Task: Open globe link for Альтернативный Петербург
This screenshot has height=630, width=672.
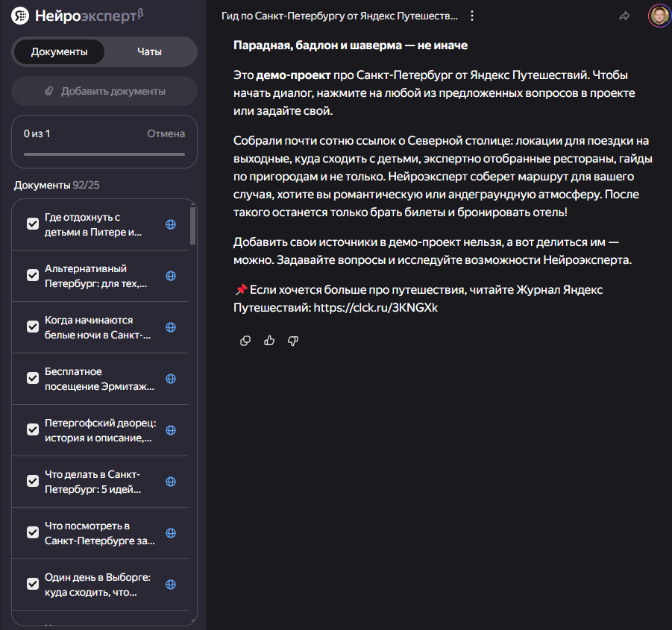Action: (171, 276)
